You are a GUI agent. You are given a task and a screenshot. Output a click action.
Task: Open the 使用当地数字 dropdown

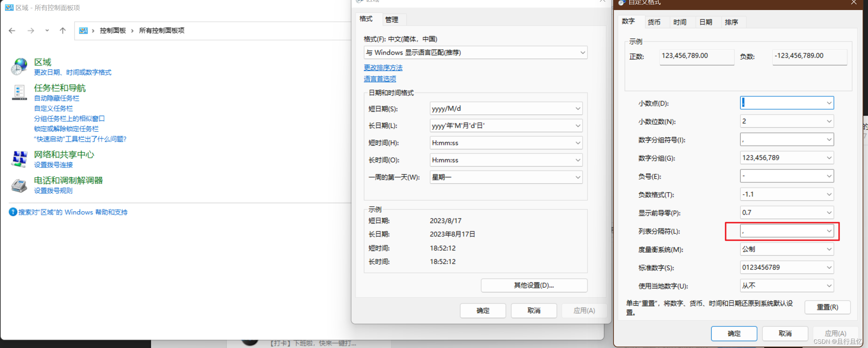coord(787,286)
